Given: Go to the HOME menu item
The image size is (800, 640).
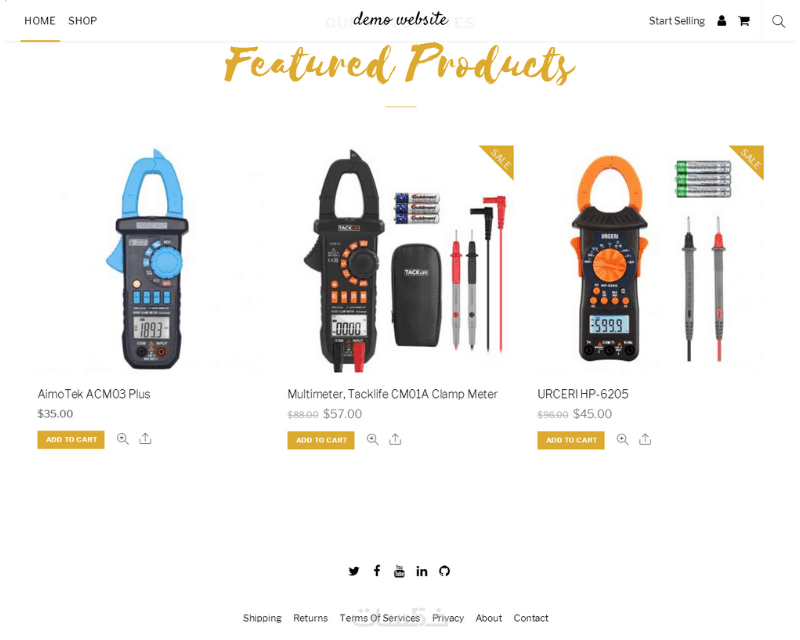Looking at the screenshot, I should click(x=40, y=21).
